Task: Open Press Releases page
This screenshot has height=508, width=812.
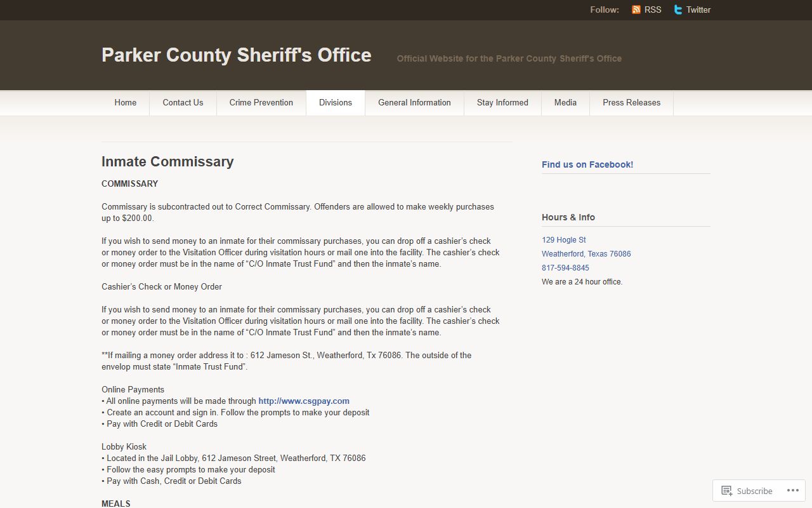Action: click(x=631, y=102)
